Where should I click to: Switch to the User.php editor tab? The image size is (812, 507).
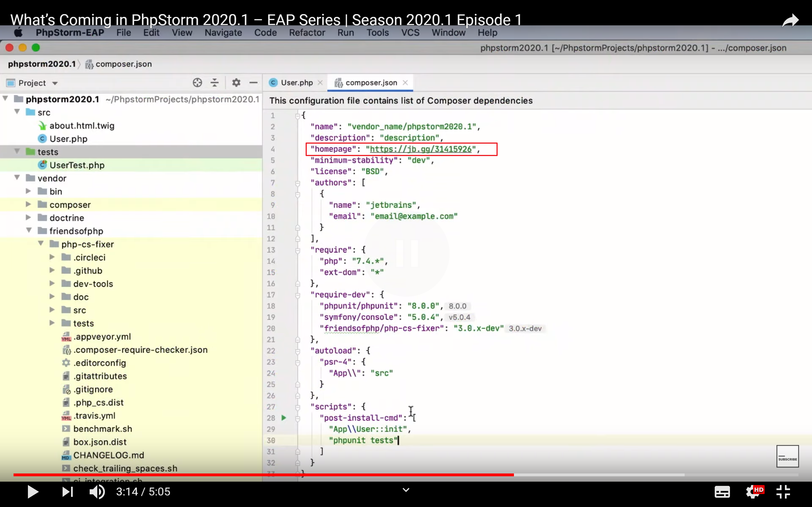coord(296,83)
